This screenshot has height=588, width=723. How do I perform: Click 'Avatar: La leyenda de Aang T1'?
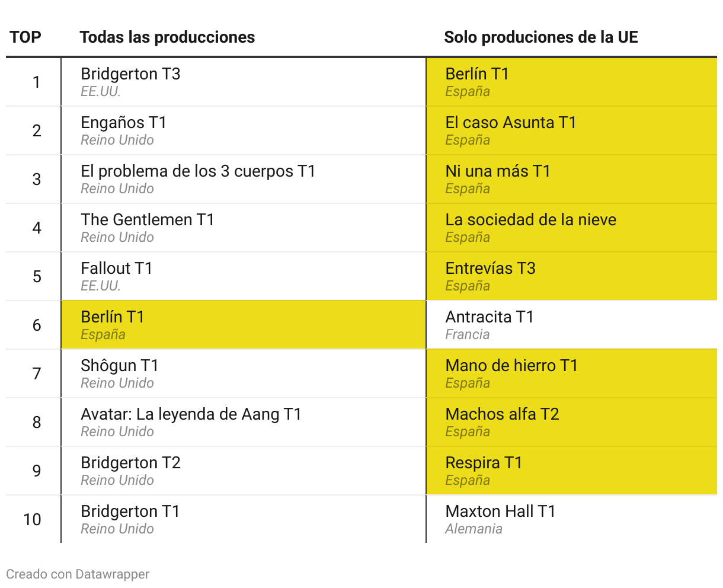click(191, 414)
